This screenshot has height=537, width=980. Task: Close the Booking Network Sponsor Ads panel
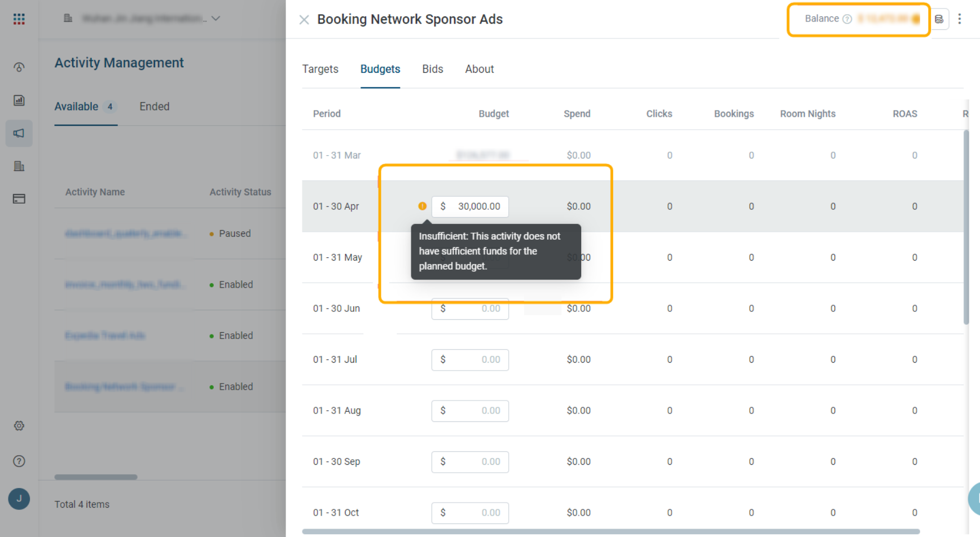click(x=304, y=20)
